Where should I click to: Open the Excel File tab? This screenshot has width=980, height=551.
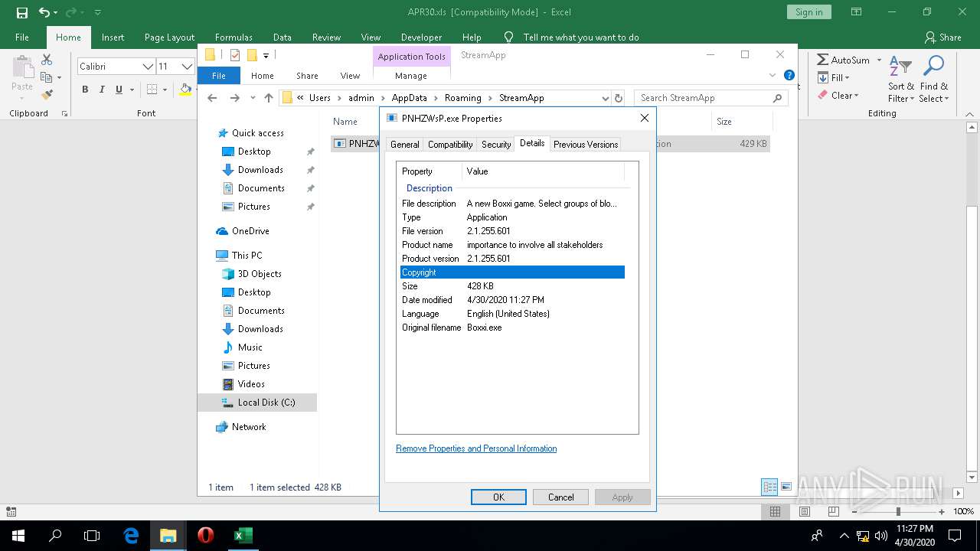pyautogui.click(x=22, y=37)
